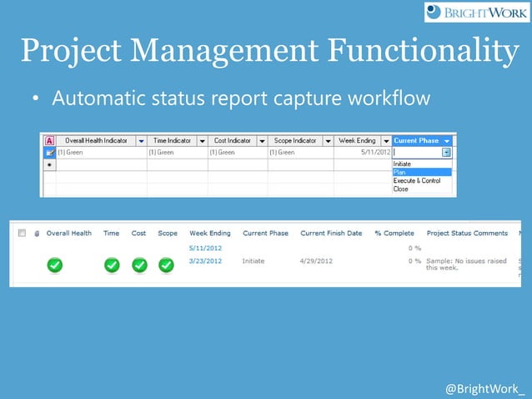Open Week Ending column filter arrow
Screen dimensions: 532x399
tap(386, 141)
